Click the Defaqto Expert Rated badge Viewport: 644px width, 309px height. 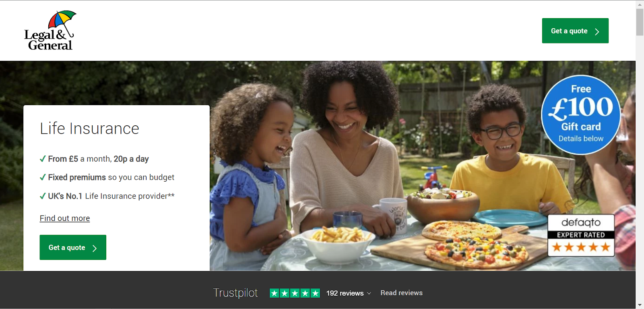[581, 235]
